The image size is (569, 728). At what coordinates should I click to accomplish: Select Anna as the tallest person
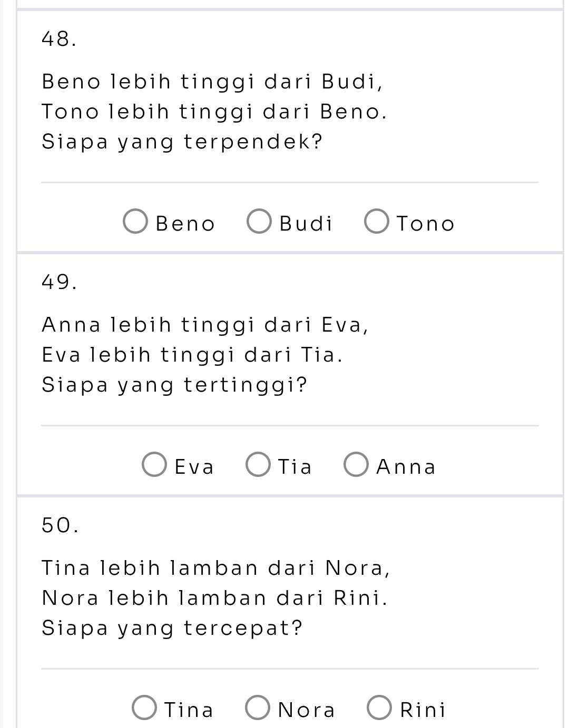355,465
